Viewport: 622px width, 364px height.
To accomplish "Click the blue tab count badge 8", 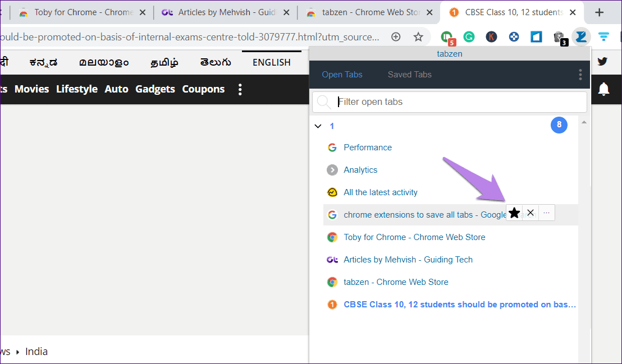I will [x=559, y=125].
